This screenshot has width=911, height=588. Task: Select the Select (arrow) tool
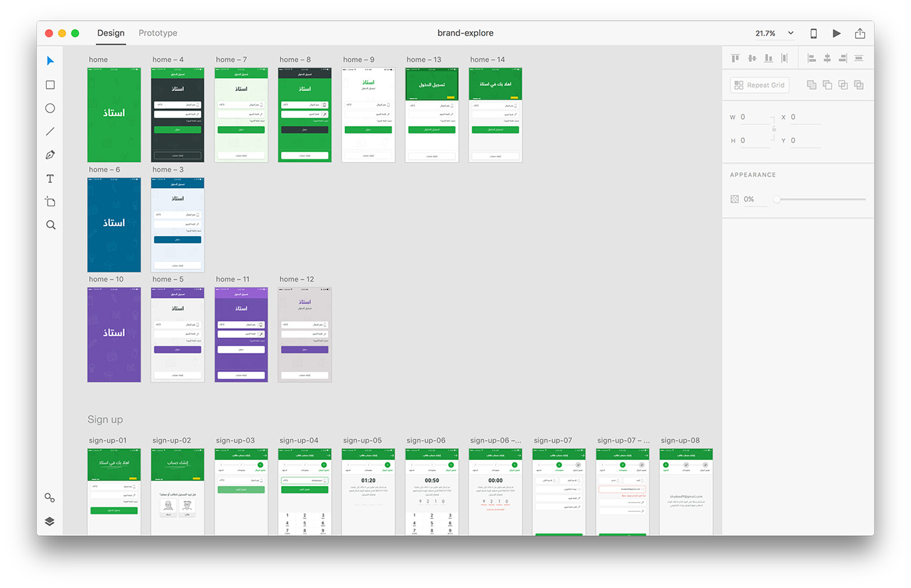tap(50, 61)
